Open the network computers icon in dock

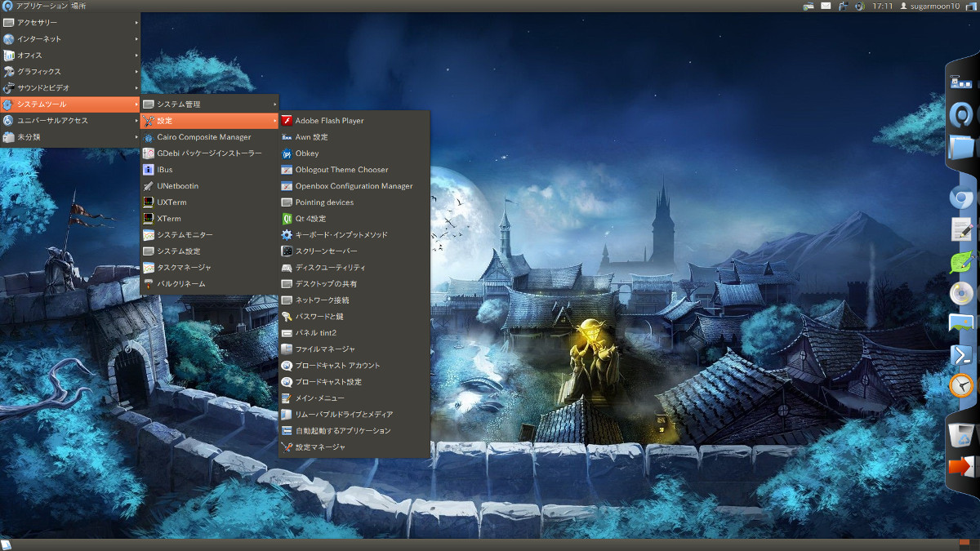(x=961, y=81)
